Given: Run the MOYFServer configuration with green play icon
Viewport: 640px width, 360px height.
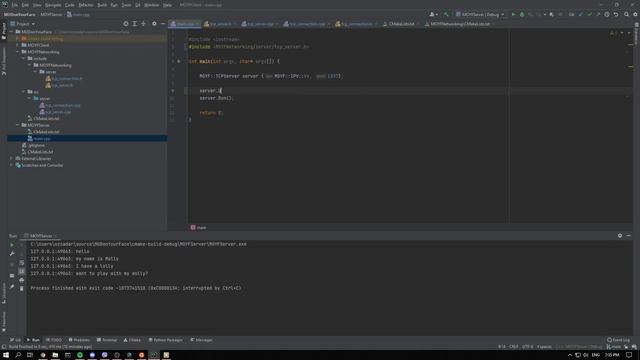Looking at the screenshot, I should coord(513,14).
